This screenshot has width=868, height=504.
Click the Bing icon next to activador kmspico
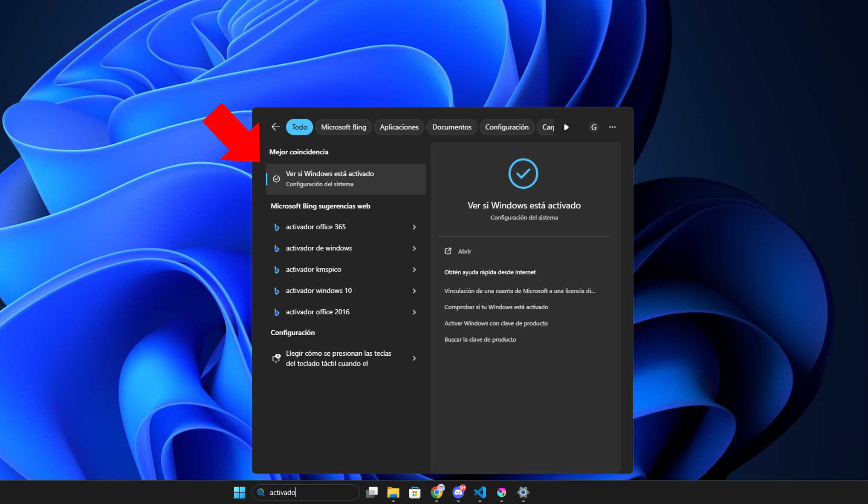277,269
